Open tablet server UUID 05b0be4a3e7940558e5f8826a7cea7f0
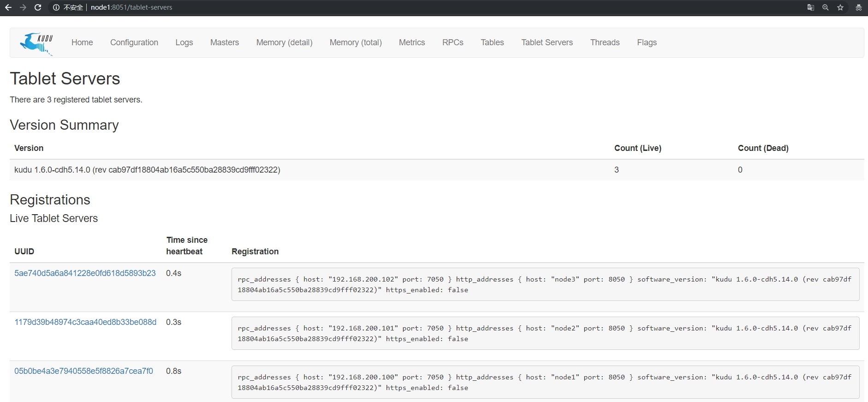 (x=83, y=371)
